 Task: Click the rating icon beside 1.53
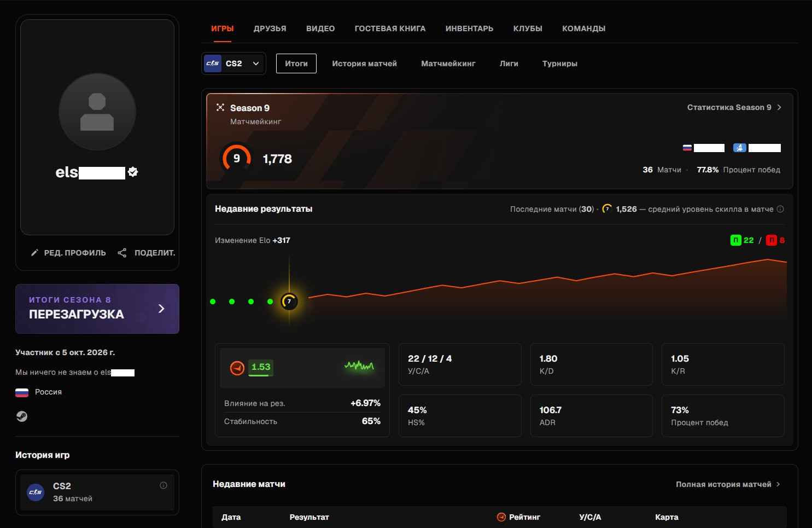[237, 368]
